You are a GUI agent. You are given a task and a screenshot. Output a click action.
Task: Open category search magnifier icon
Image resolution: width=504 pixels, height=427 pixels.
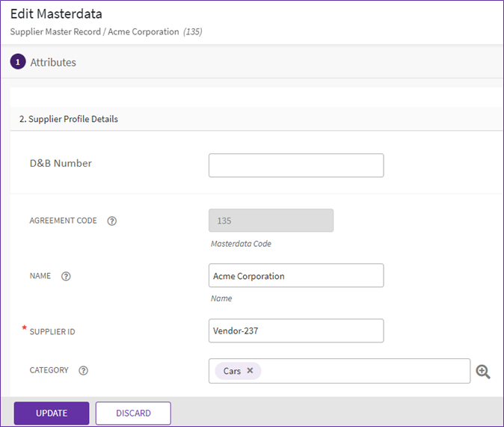[483, 372]
